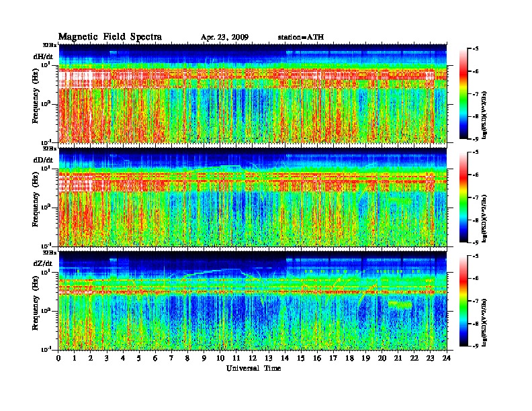
Task: Click the log(PSD) label beside dH/dt color bar
Action: [x=486, y=116]
